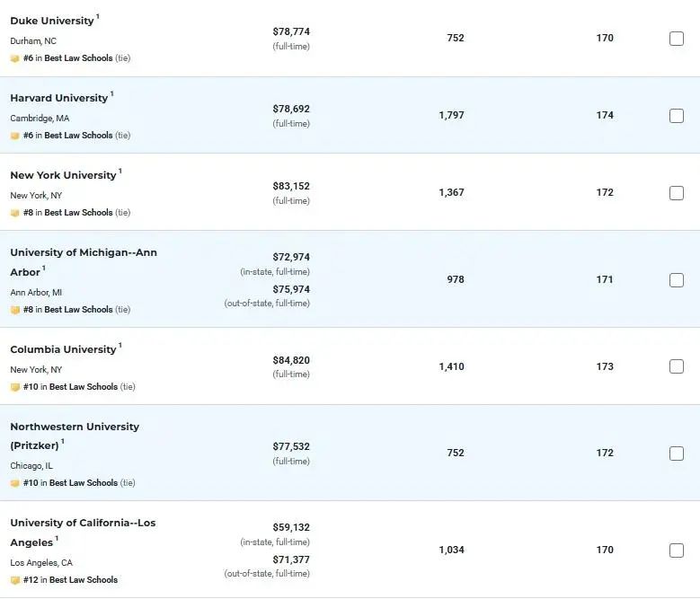
Task: Follow the Columbia University name link
Action: [x=63, y=349]
